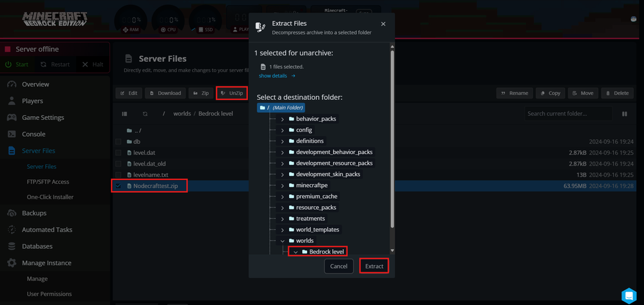The image size is (644, 305).
Task: Click the refresh folder icon
Action: coord(145,113)
